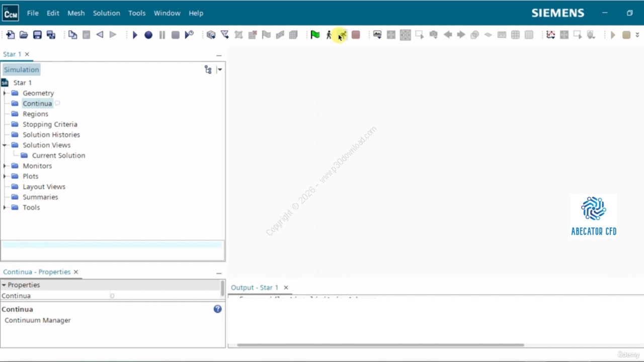
Task: Open the Tools menu in menu bar
Action: 137,13
